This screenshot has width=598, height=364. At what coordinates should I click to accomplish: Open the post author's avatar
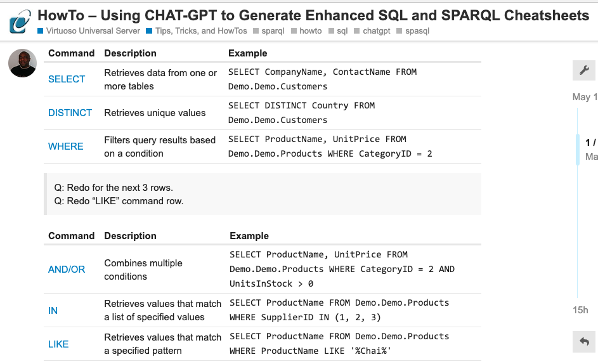(22, 63)
